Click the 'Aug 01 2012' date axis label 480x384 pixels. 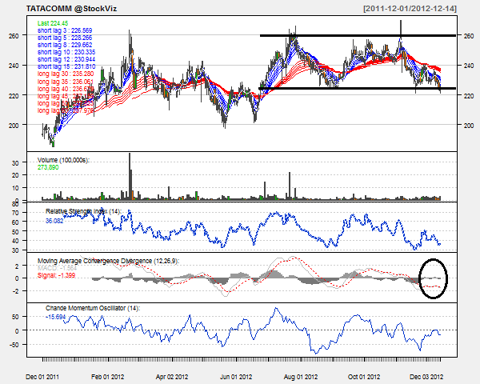(301, 377)
